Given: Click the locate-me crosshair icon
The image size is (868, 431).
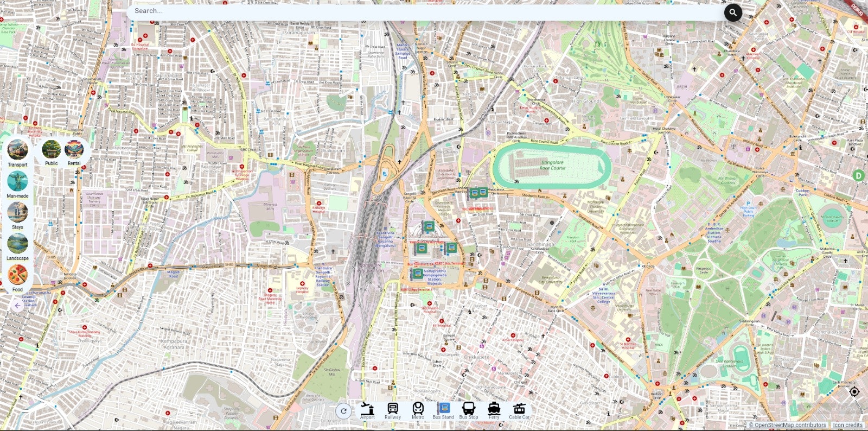Looking at the screenshot, I should click(x=854, y=391).
